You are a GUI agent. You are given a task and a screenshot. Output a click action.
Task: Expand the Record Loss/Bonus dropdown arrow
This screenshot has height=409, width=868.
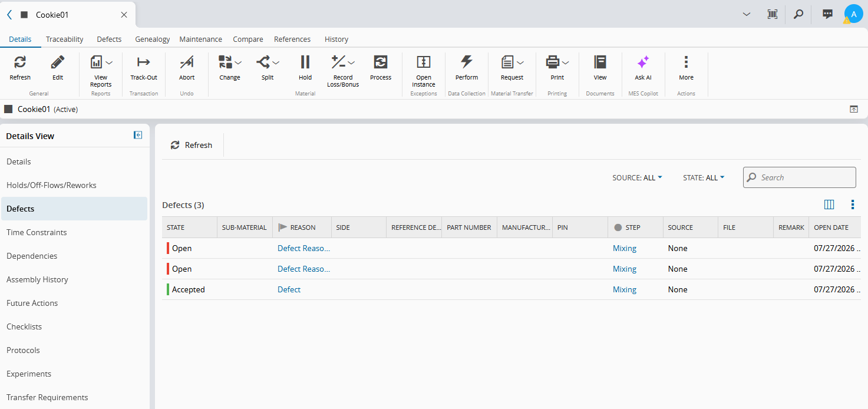point(351,62)
